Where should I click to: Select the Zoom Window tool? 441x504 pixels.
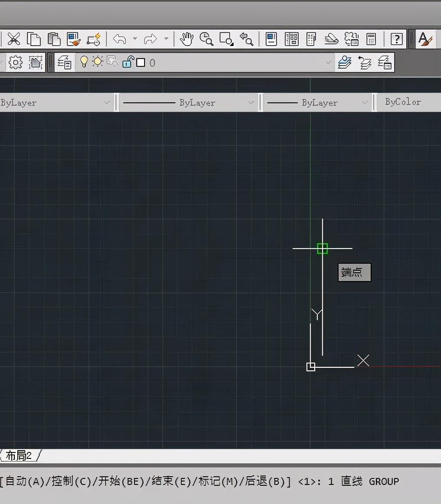(x=227, y=39)
